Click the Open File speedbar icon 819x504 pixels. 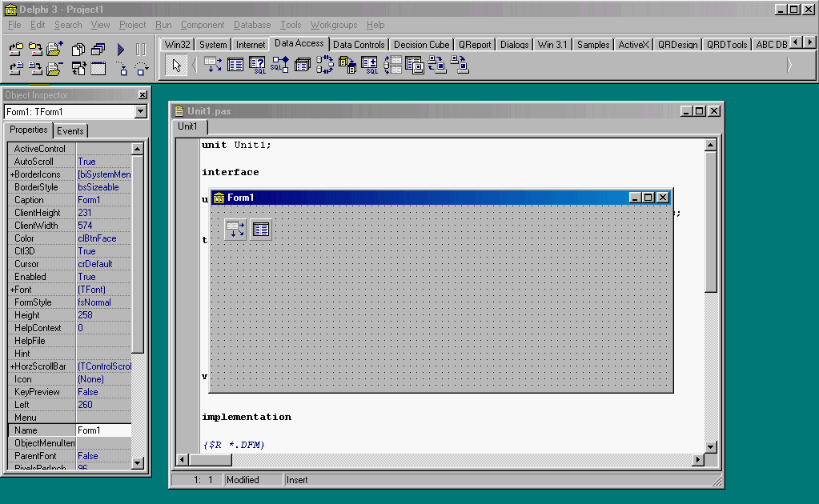[16, 68]
